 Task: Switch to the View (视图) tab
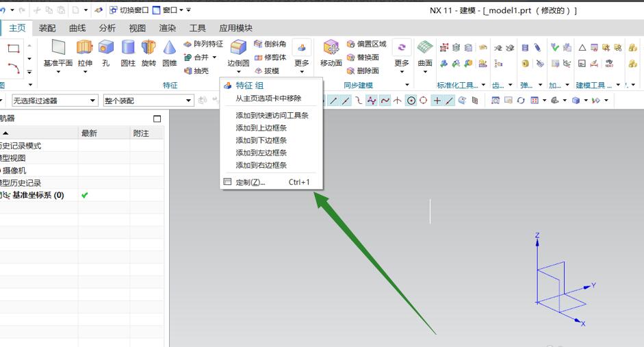tap(137, 28)
